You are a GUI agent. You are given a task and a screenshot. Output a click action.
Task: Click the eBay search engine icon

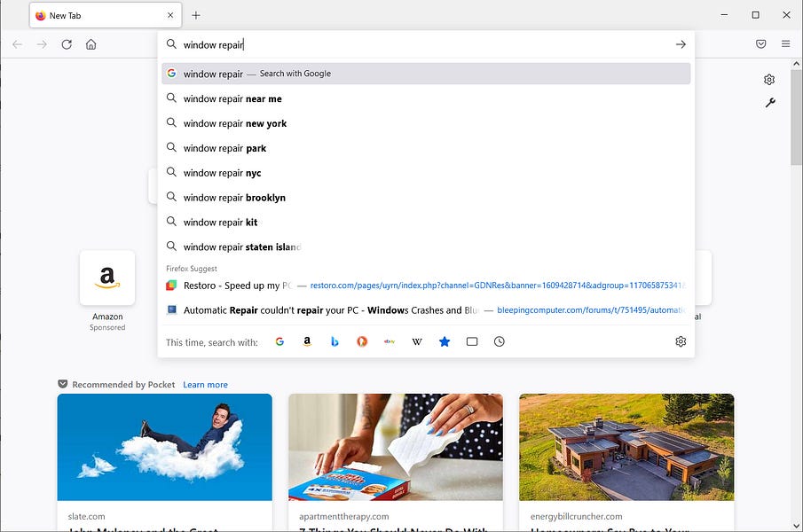click(x=390, y=341)
